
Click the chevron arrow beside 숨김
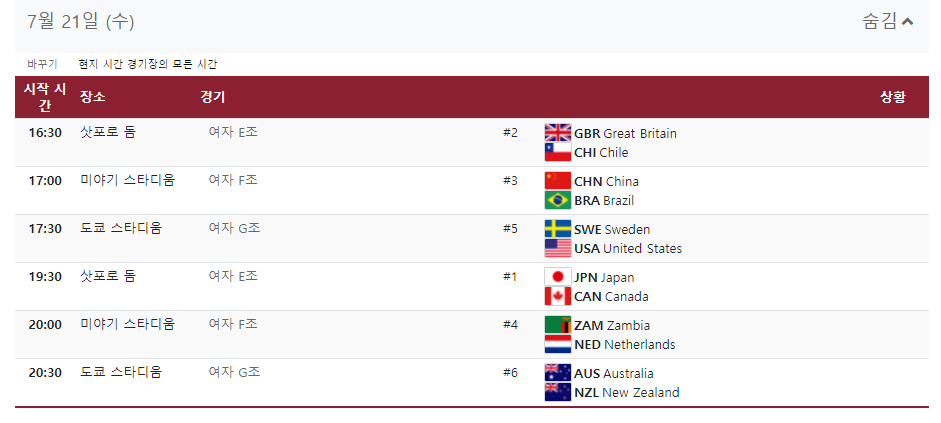tap(907, 22)
